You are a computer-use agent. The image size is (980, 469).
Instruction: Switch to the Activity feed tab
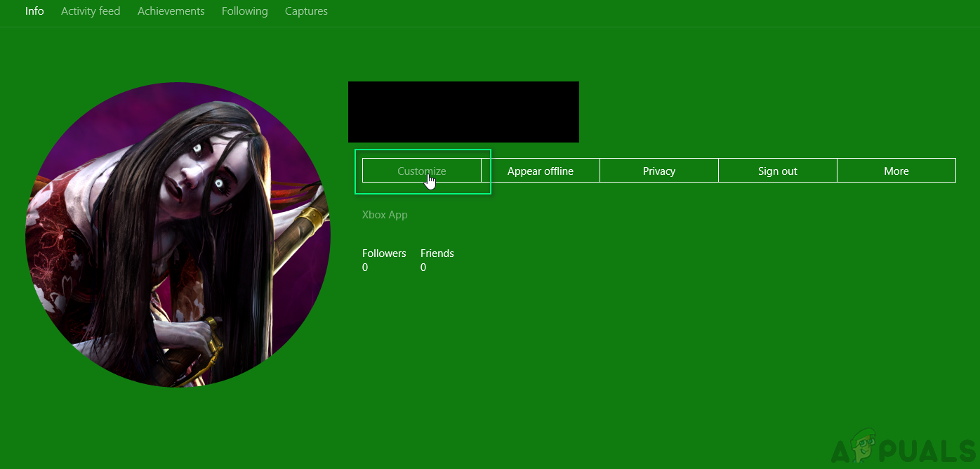coord(91,11)
